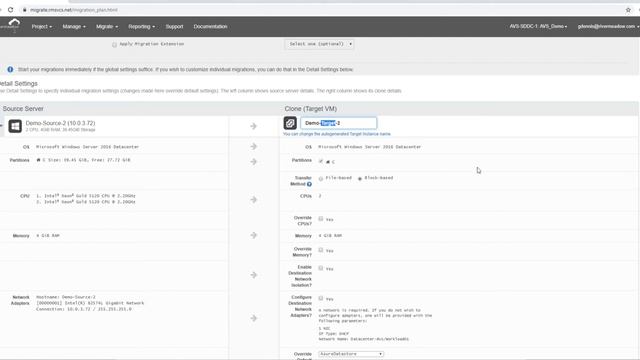Screen dimensions: 640x360
Task: Select the File-based transfer method
Action: [x=321, y=178]
